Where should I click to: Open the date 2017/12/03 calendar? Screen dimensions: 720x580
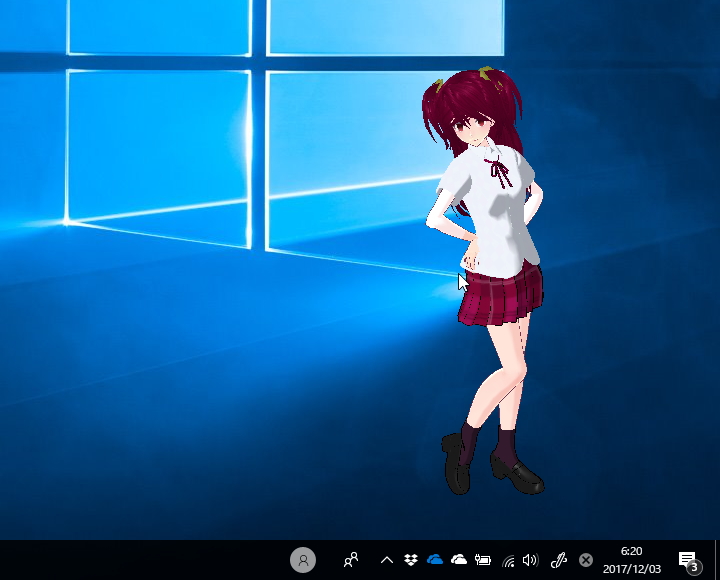pyautogui.click(x=632, y=569)
